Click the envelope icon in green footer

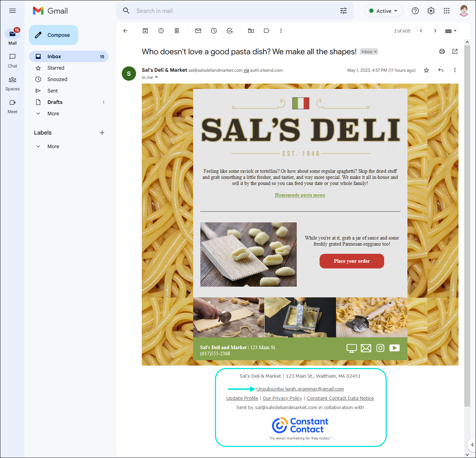366,348
